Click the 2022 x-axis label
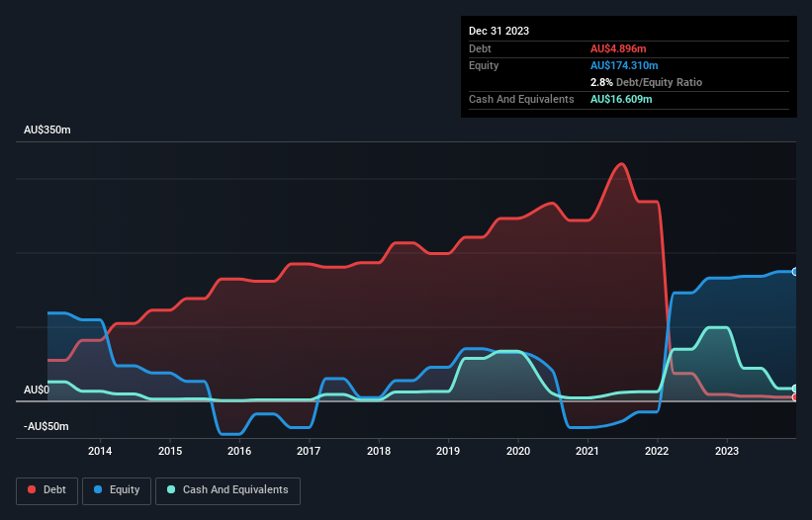The height and width of the screenshot is (520, 812). click(x=657, y=451)
